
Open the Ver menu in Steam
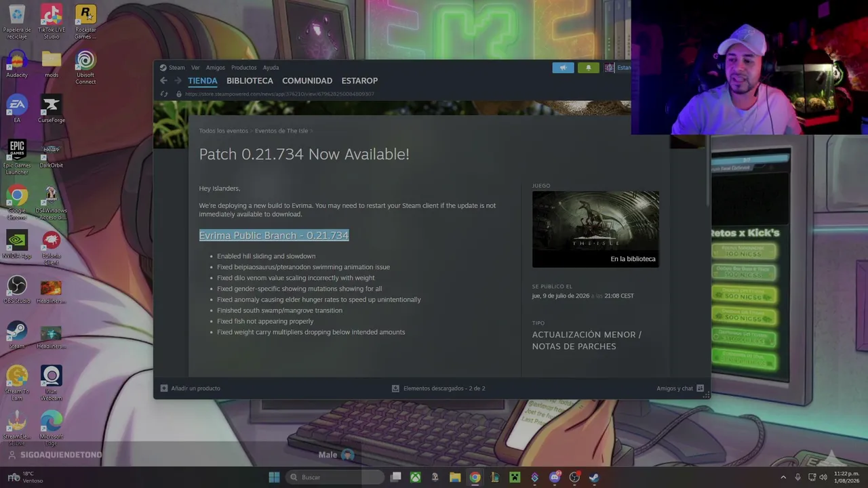195,68
